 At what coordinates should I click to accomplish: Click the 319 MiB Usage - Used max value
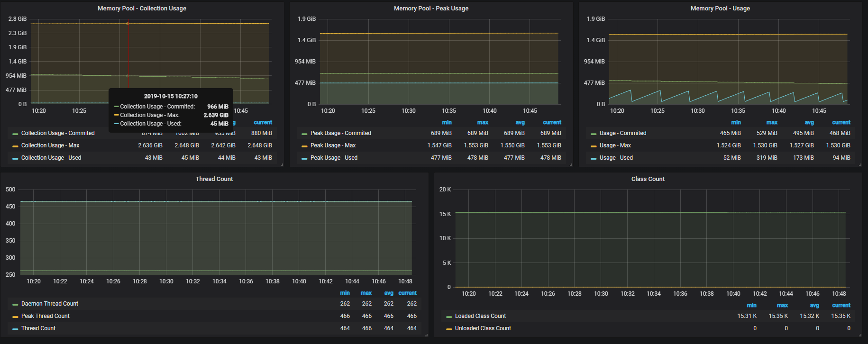pyautogui.click(x=767, y=158)
